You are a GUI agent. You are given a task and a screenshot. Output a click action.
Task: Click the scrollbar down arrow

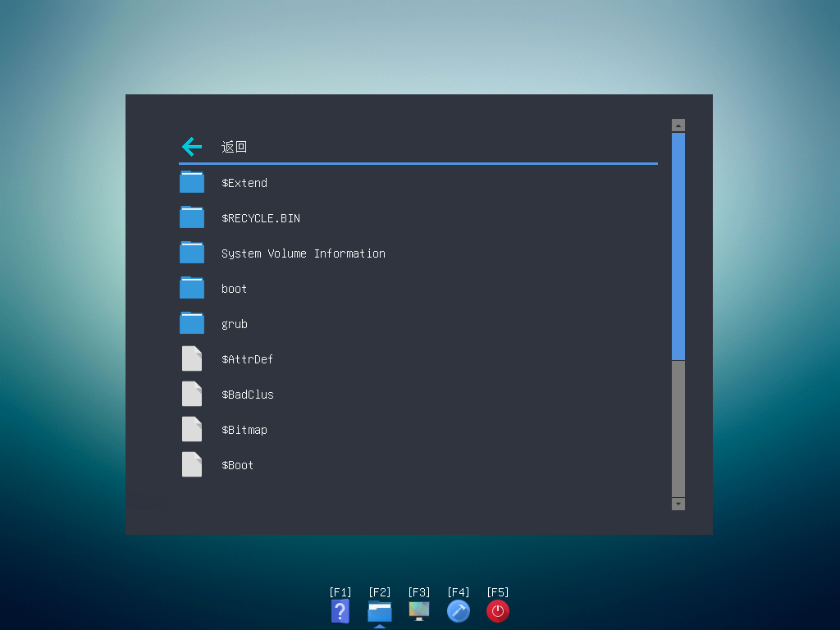pos(678,504)
